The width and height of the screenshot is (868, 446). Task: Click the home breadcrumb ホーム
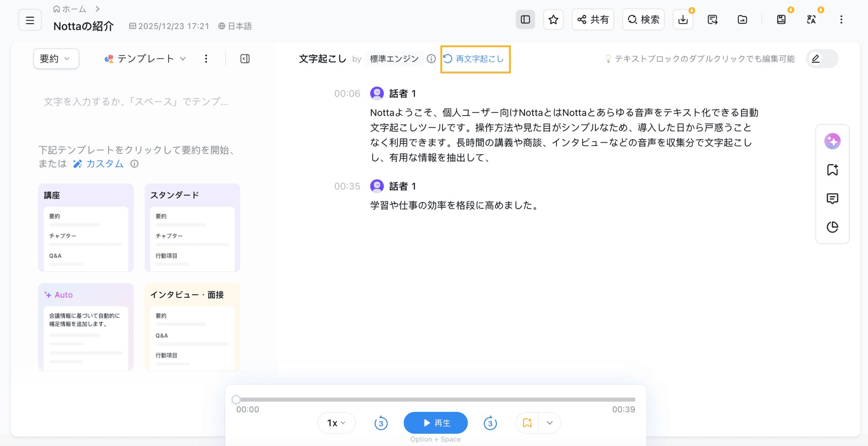click(x=70, y=9)
